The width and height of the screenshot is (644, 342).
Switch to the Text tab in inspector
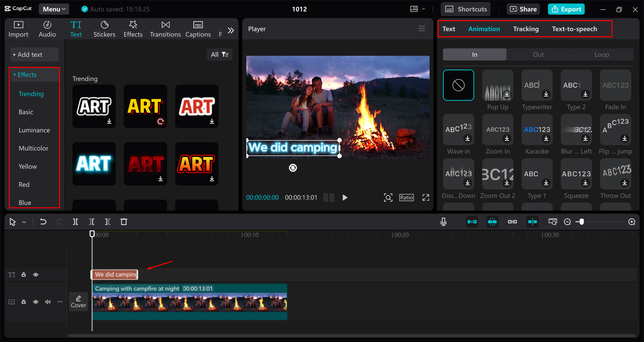[449, 29]
